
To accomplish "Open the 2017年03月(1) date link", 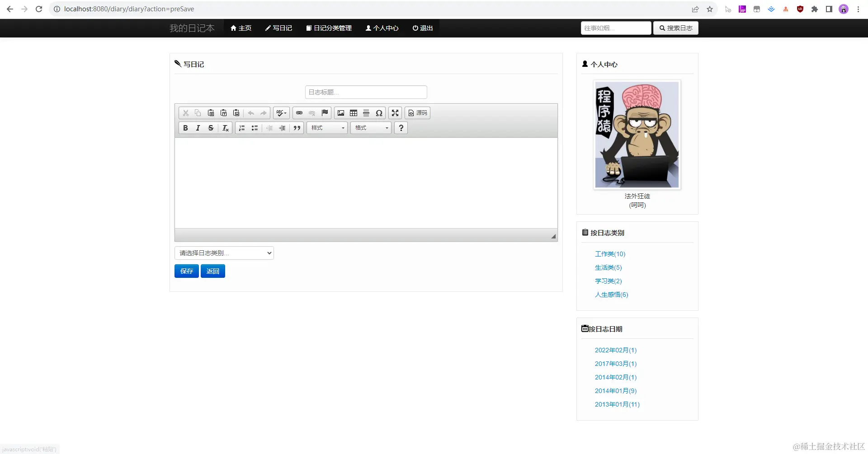I will tap(616, 364).
